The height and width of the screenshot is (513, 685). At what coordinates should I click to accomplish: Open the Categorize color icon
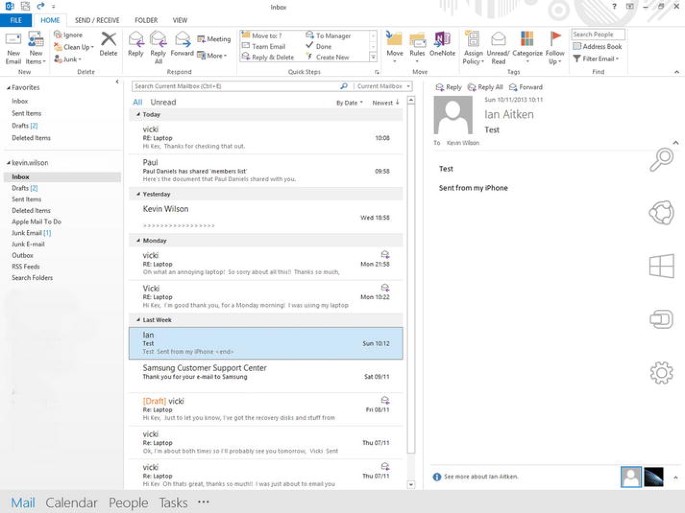527,39
